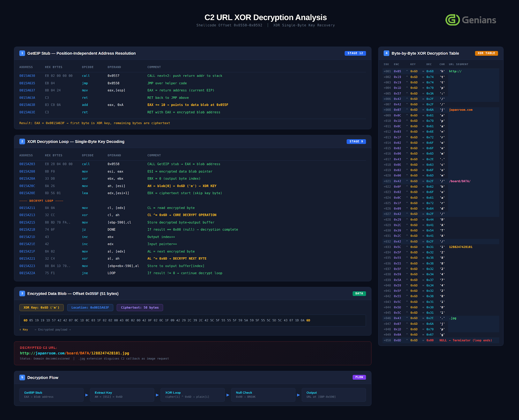Click the Location: 0x0015A63F badge
Viewport: 519px width, 420px height.
90,307
